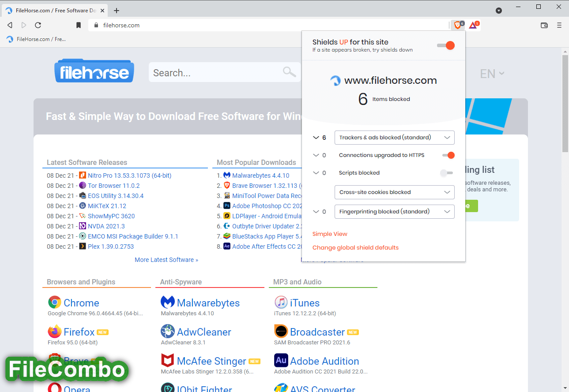Open the browser main menu icon
This screenshot has height=392, width=569.
pyautogui.click(x=559, y=25)
